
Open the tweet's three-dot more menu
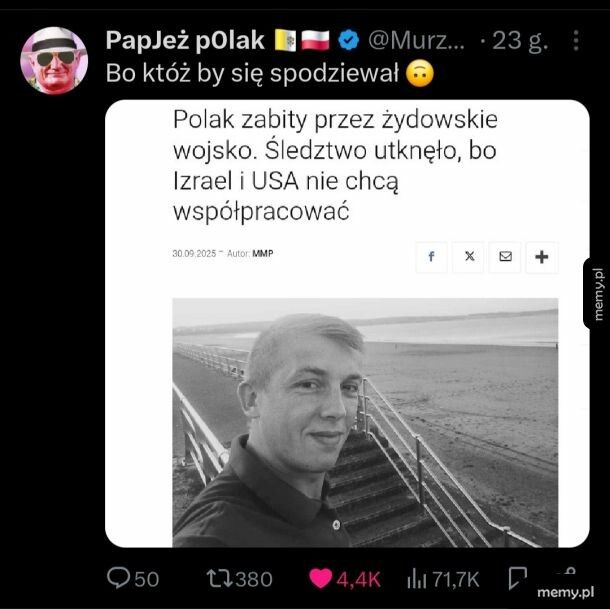click(x=576, y=40)
